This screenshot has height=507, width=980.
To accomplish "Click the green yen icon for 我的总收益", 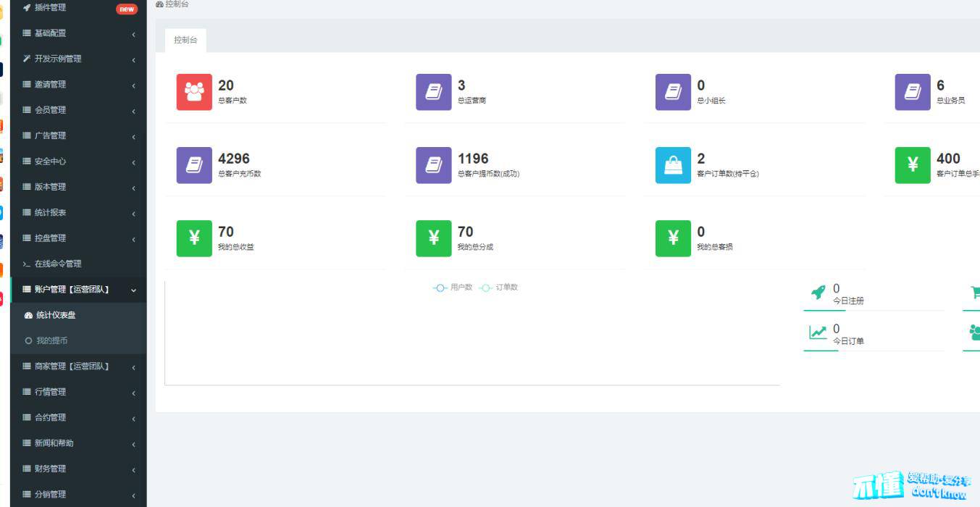I will coord(194,238).
